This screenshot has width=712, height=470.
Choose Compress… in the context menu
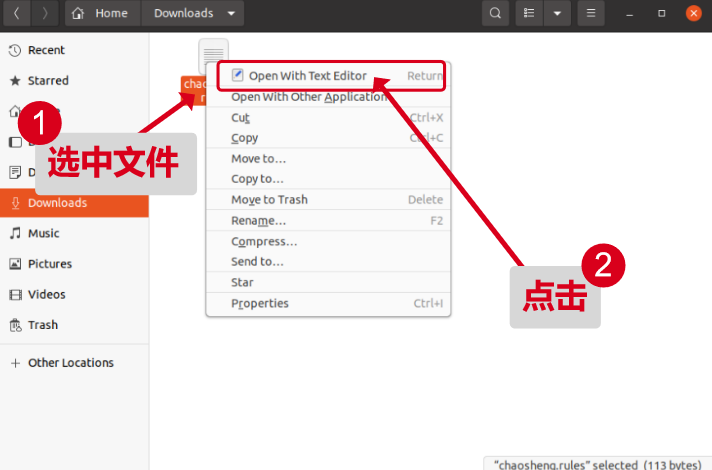pyautogui.click(x=264, y=241)
